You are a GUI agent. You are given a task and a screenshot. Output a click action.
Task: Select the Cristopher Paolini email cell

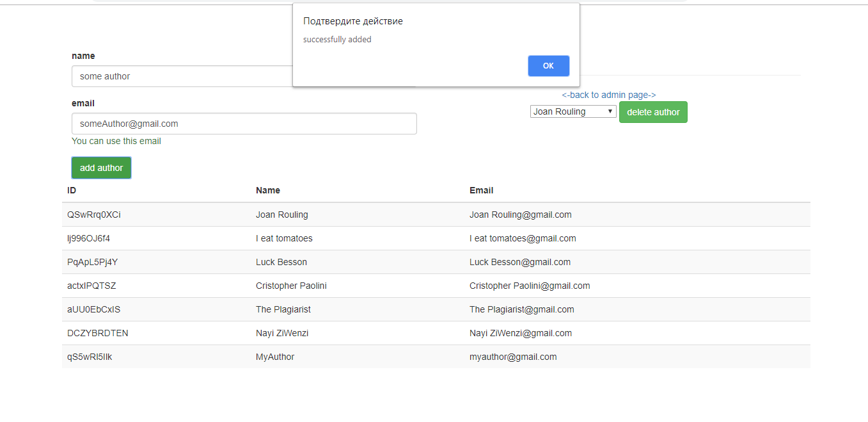[x=530, y=286]
